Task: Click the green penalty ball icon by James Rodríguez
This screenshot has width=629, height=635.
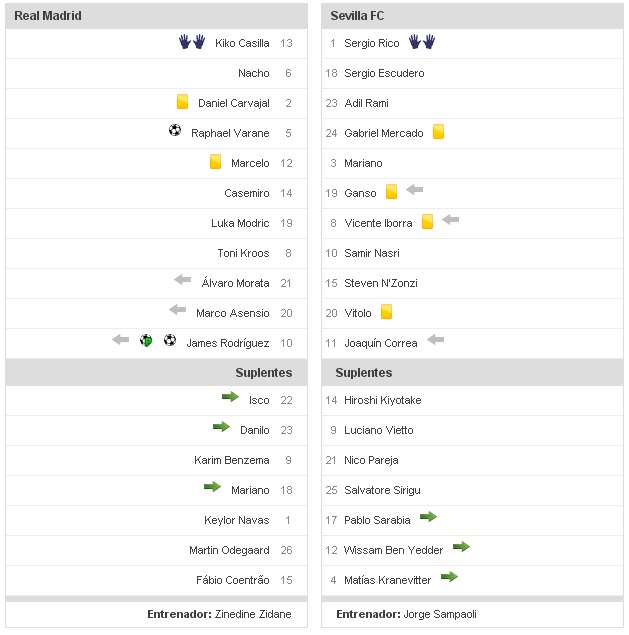Action: pyautogui.click(x=146, y=341)
